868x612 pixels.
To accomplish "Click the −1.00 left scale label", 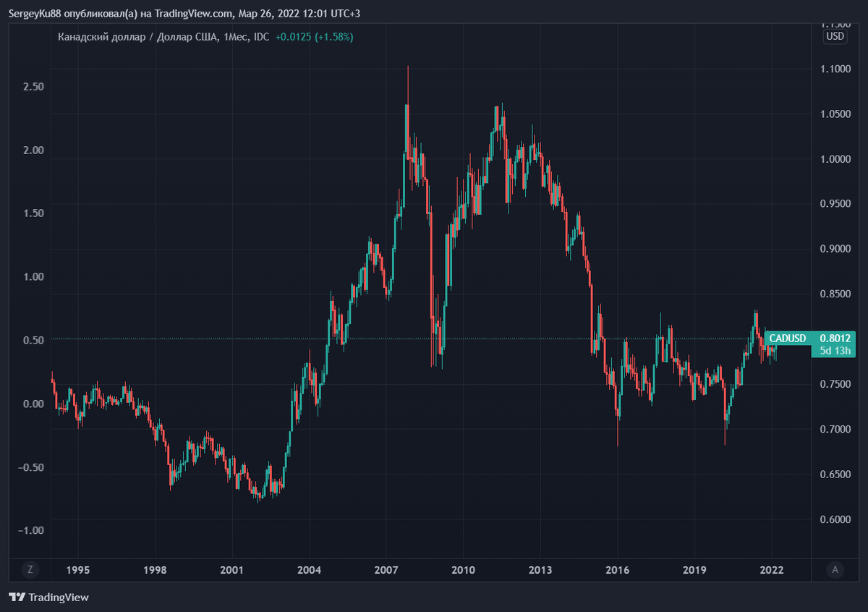I will [x=31, y=530].
